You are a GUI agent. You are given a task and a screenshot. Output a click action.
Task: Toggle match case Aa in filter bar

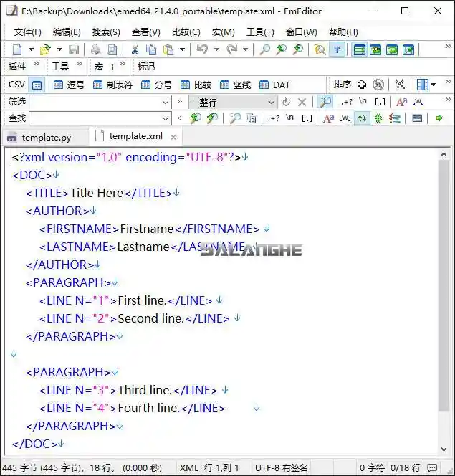[401, 102]
